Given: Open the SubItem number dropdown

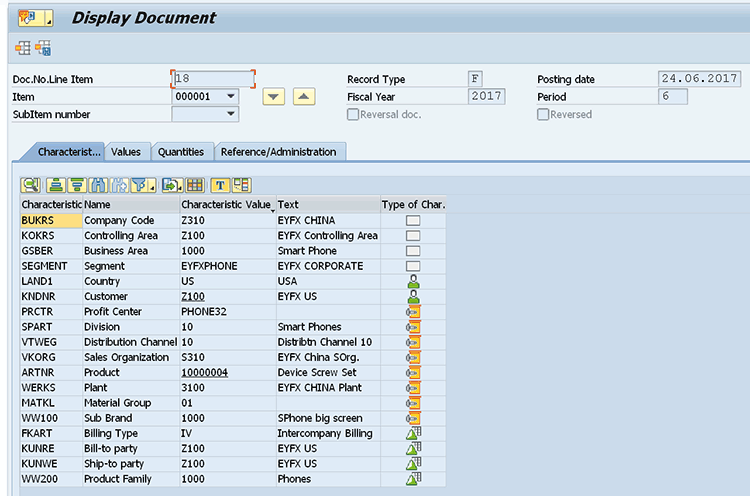Looking at the screenshot, I should coord(231,115).
